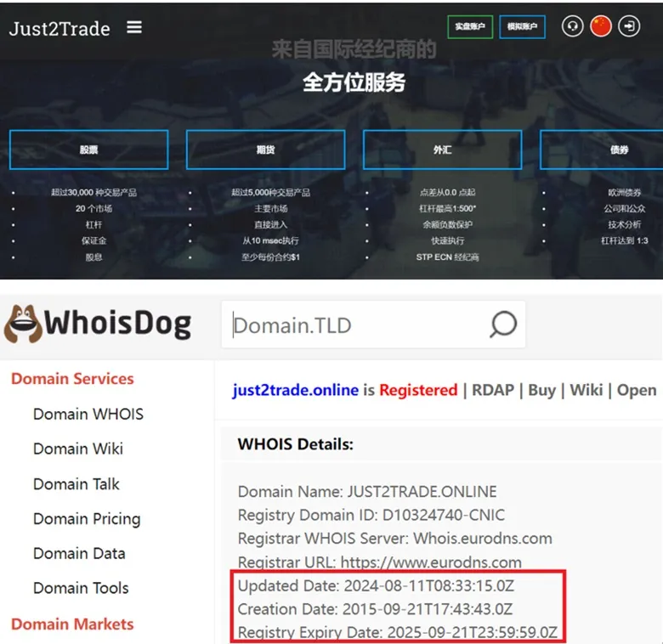Click the blue demo account button
The width and height of the screenshot is (663, 644).
[522, 26]
